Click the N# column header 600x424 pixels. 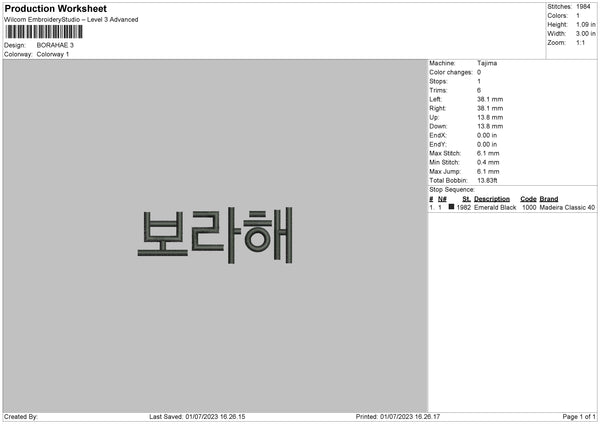[442, 199]
